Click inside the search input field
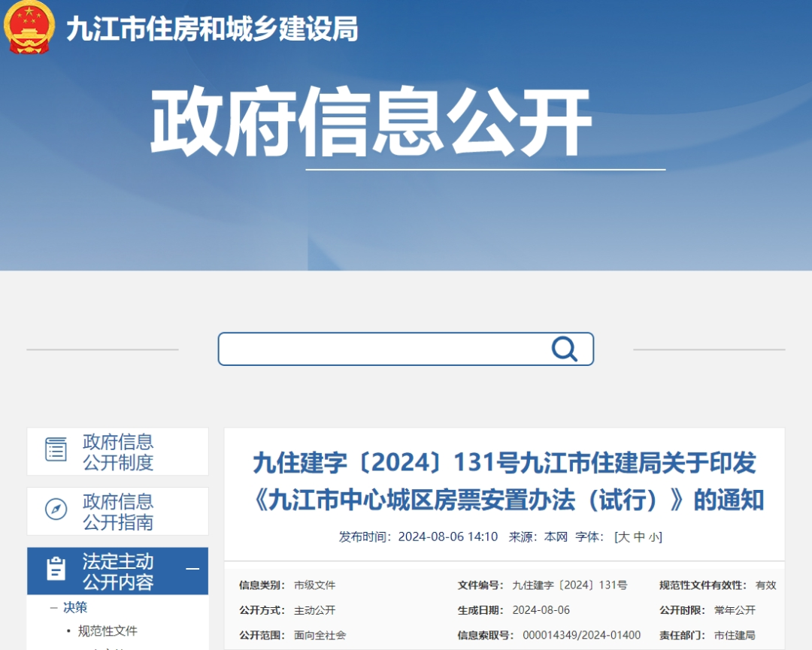Viewport: 812px width, 650px height. [x=383, y=349]
